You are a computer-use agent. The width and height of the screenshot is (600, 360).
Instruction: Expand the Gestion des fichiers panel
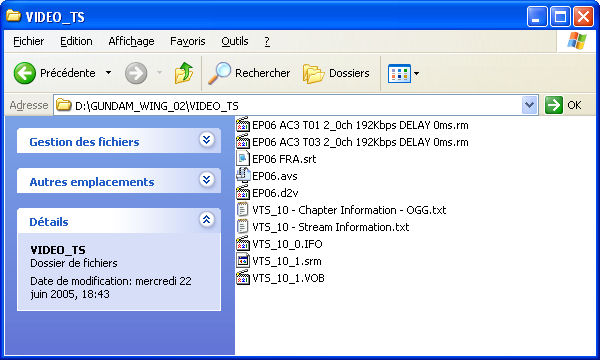[x=207, y=140]
